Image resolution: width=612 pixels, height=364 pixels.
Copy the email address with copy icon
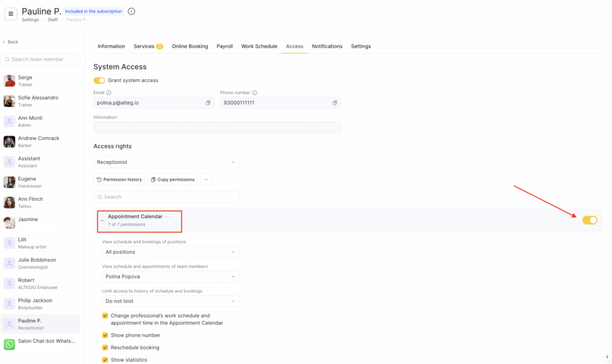point(208,103)
